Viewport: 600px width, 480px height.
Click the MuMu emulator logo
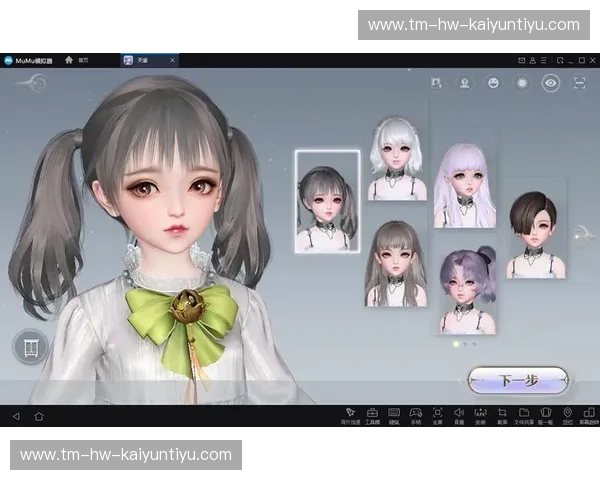point(8,60)
